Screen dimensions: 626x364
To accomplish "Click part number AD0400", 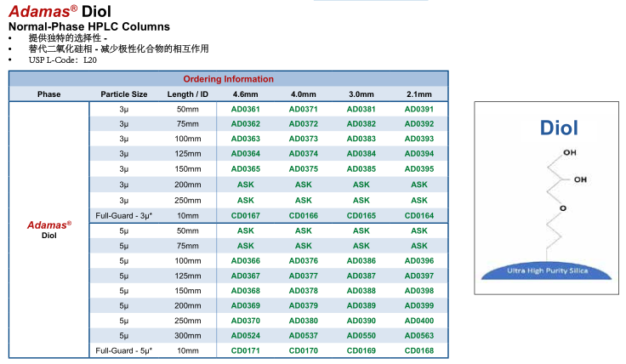I will click(x=418, y=321).
